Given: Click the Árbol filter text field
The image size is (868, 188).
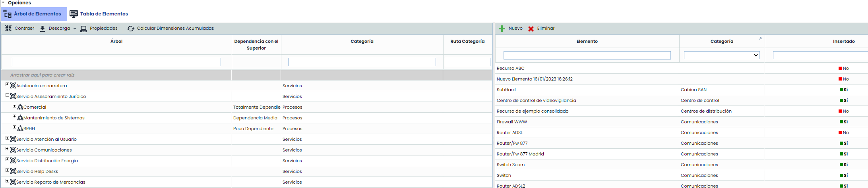Looking at the screenshot, I should click(116, 62).
